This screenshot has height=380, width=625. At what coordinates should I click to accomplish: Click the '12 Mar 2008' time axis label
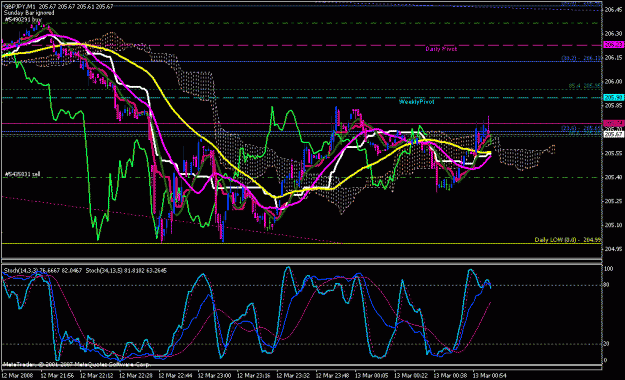click(x=17, y=376)
